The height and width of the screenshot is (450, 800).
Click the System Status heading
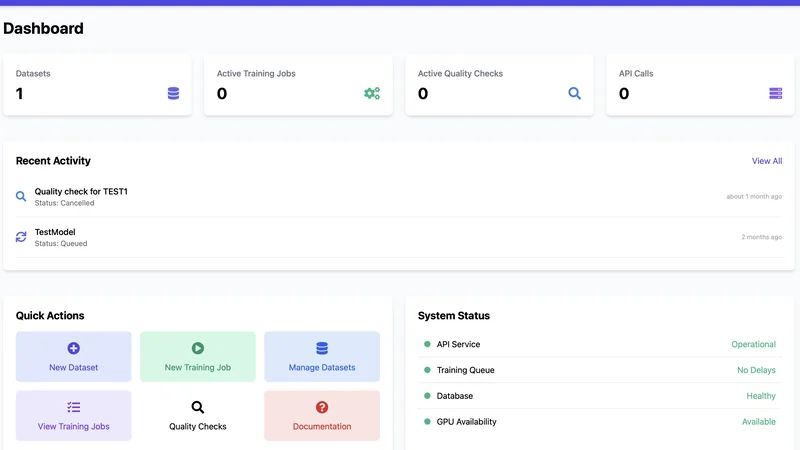pyautogui.click(x=454, y=316)
